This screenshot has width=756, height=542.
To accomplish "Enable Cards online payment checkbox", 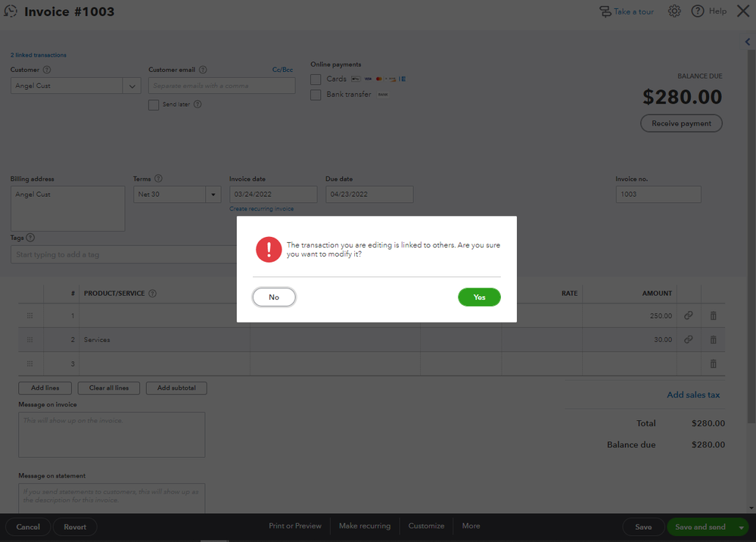I will [316, 79].
